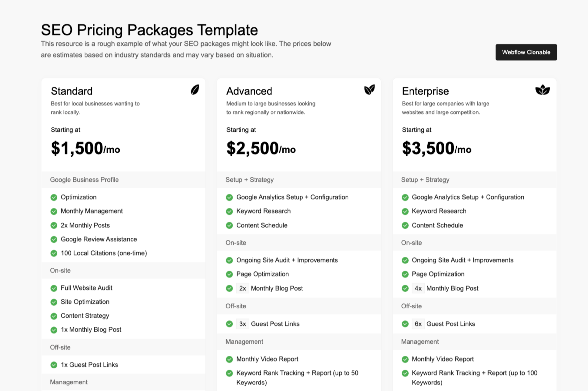Click the Enterprise $3,500/mo price
Image resolution: width=588 pixels, height=391 pixels.
[437, 148]
